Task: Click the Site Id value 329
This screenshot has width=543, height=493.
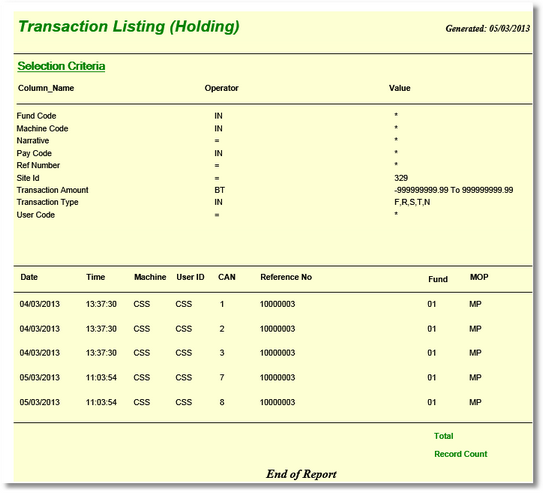Action: [401, 178]
